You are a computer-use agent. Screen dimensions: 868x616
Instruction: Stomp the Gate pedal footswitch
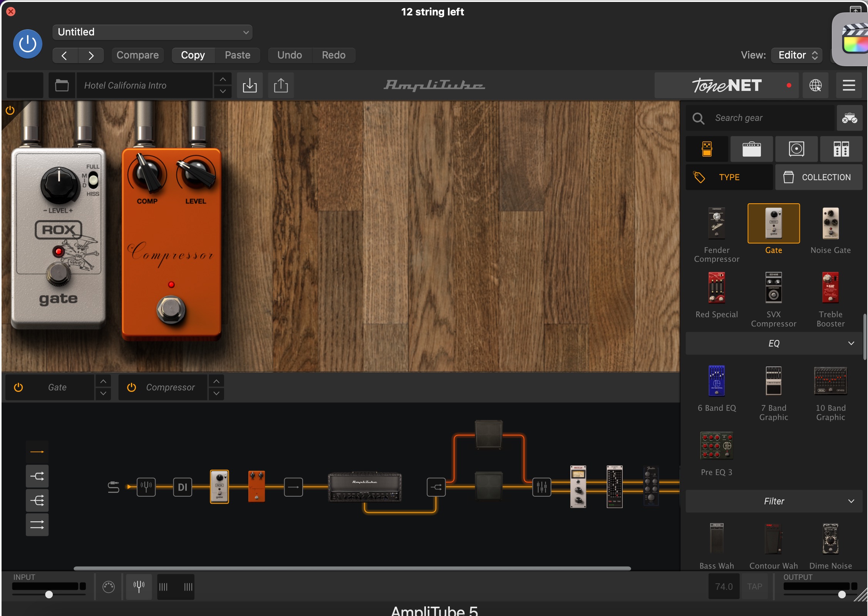coord(59,274)
